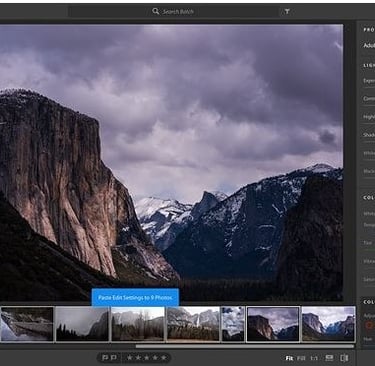The height and width of the screenshot is (366, 375).
Task: Toggle the show original compare icon
Action: (344, 358)
